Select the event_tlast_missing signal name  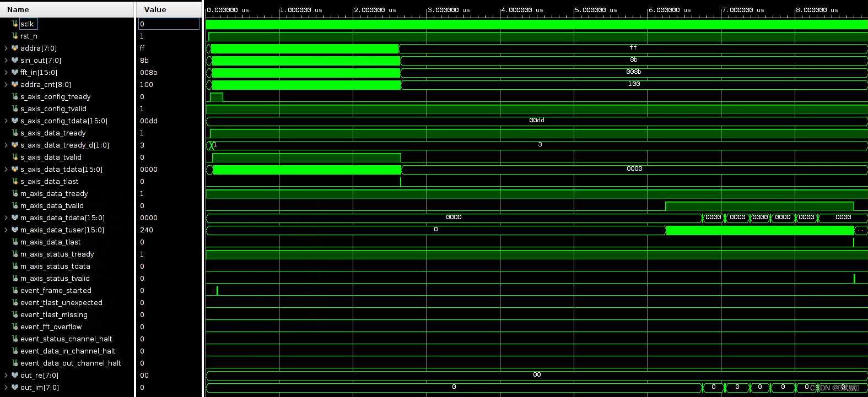[54, 315]
